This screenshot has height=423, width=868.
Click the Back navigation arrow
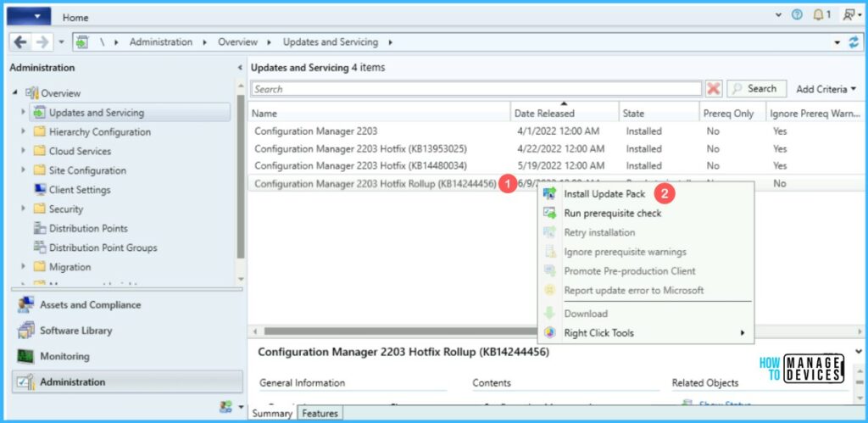(20, 42)
